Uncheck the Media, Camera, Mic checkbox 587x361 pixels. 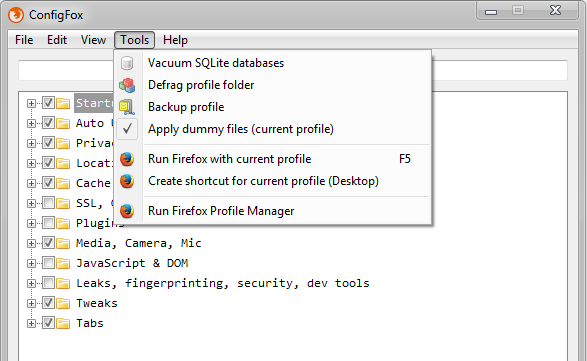coord(48,243)
